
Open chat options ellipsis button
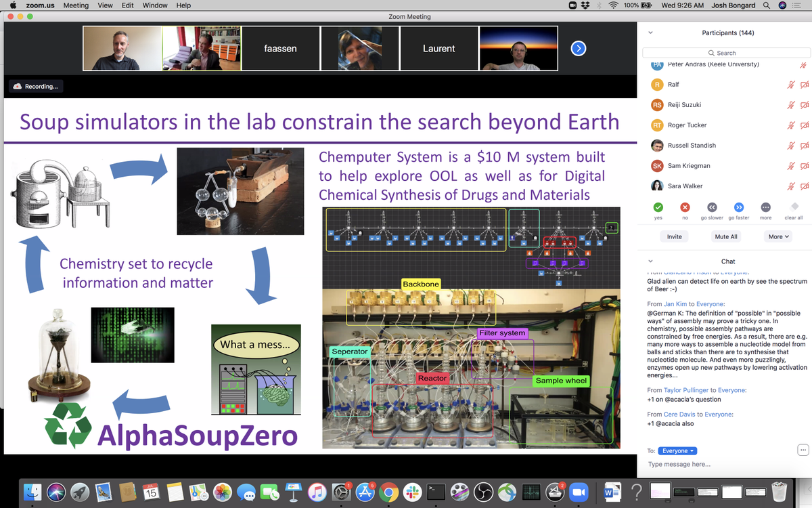(803, 450)
